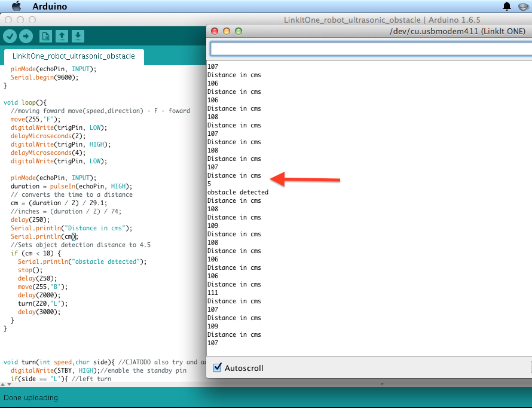Click the duration = pulseIn line
Image resolution: width=532 pixels, height=408 pixels.
(72, 186)
